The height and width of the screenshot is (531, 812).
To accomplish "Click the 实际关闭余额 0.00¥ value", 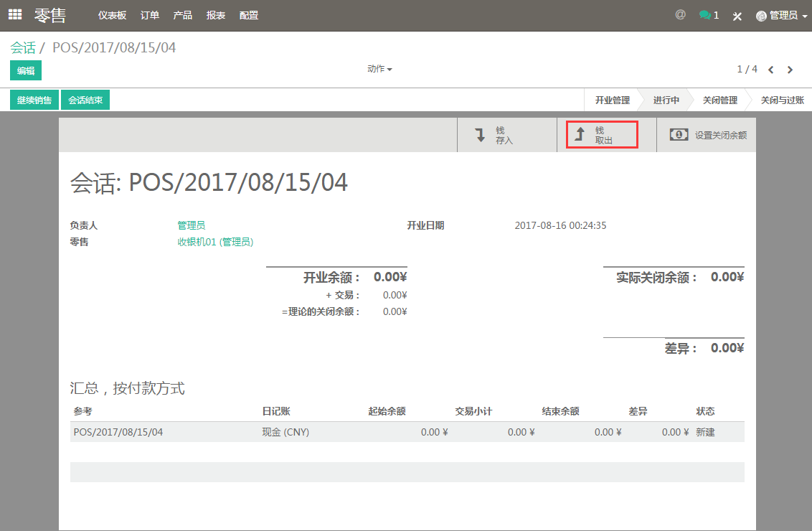I will pos(727,277).
